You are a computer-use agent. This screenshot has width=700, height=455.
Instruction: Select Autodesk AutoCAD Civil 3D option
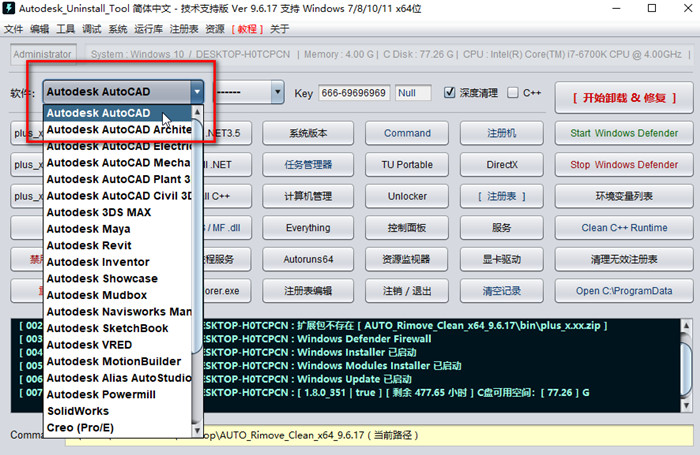118,196
